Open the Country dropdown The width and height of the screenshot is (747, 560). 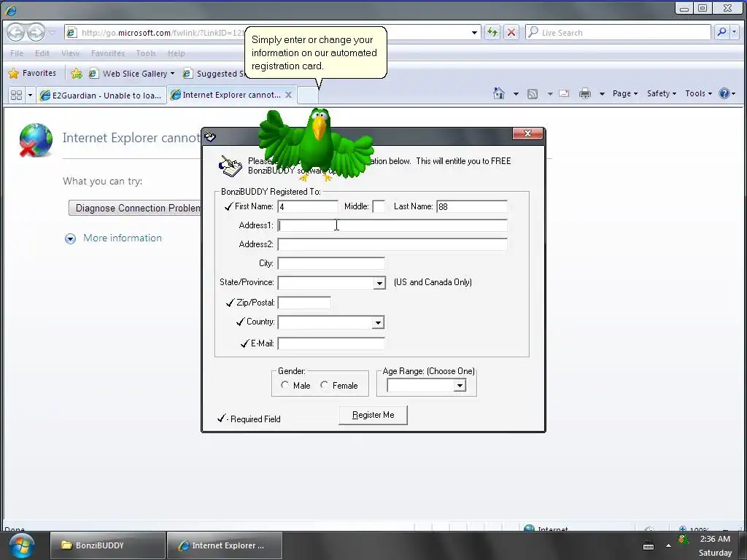click(x=378, y=322)
